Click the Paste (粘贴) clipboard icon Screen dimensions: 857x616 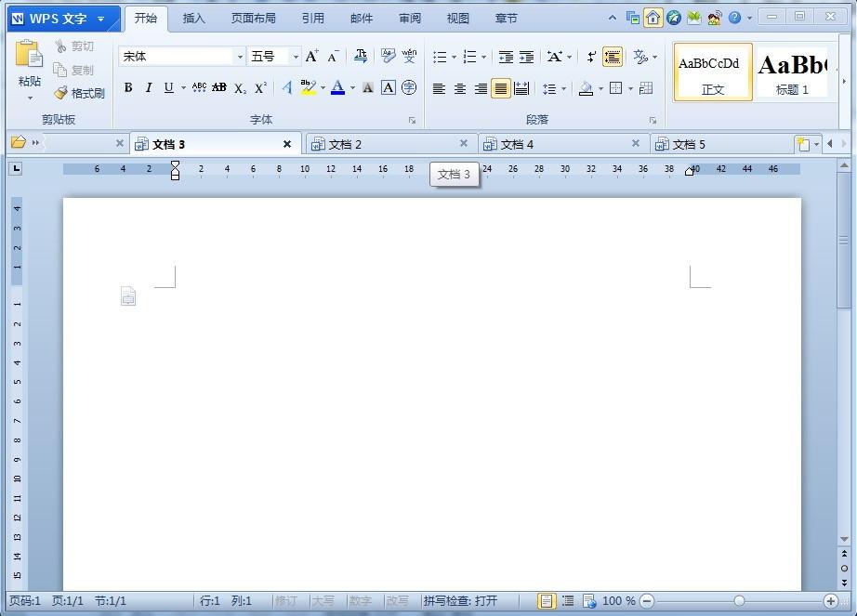pyautogui.click(x=29, y=56)
